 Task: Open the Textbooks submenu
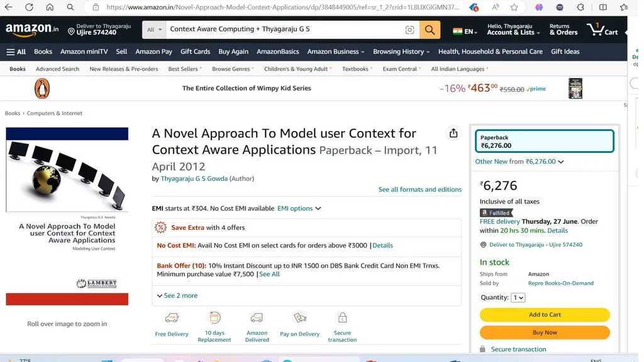pyautogui.click(x=357, y=69)
